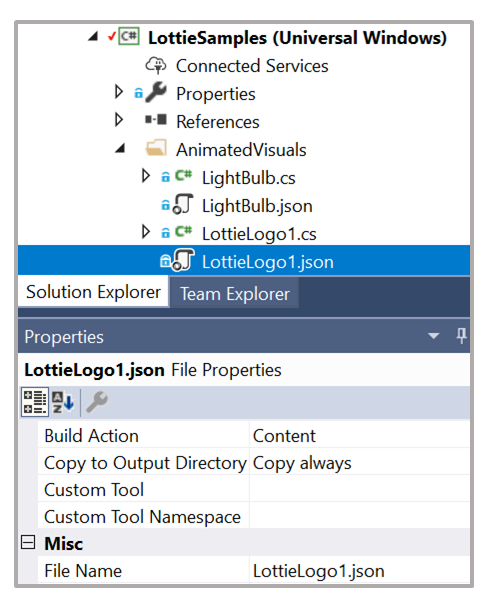Click the lock icon beside LottieLogo1.cs

point(166,233)
